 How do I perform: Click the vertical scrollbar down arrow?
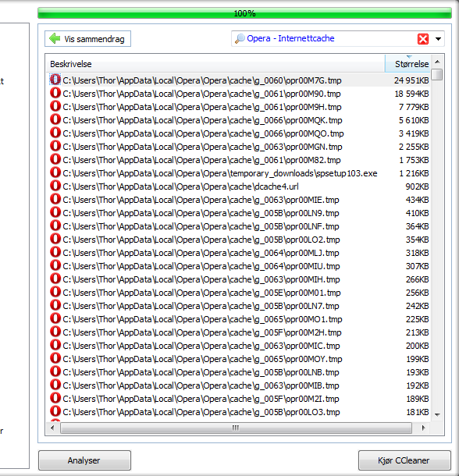[437, 414]
